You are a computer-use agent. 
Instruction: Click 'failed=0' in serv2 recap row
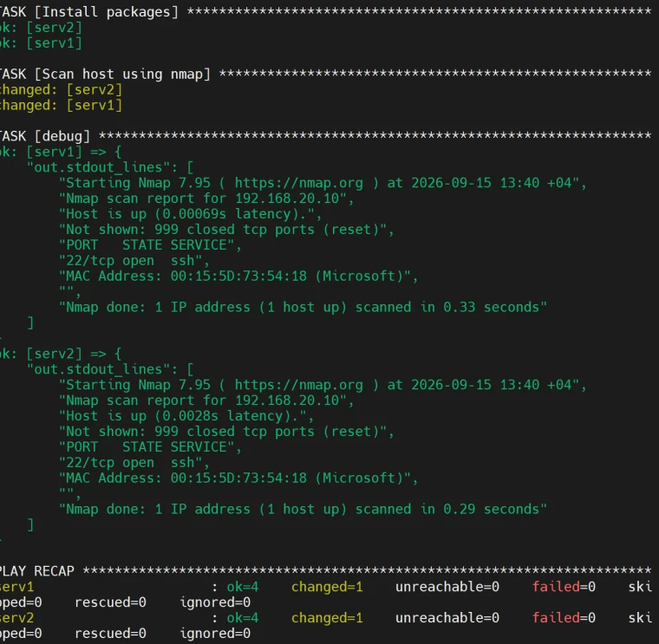pyautogui.click(x=564, y=618)
